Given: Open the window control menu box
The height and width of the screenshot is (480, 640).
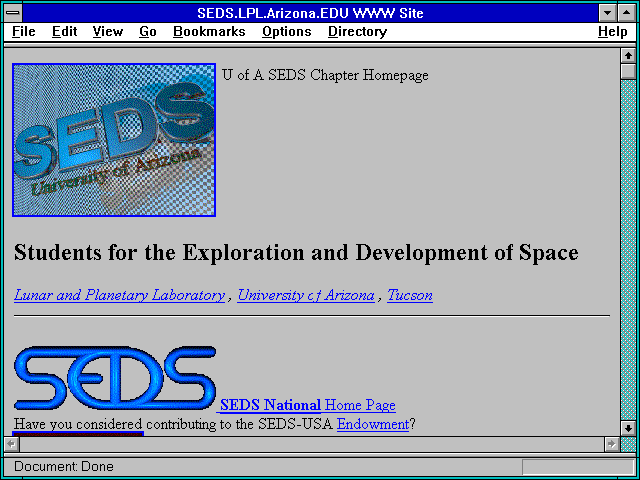Looking at the screenshot, I should (13, 13).
